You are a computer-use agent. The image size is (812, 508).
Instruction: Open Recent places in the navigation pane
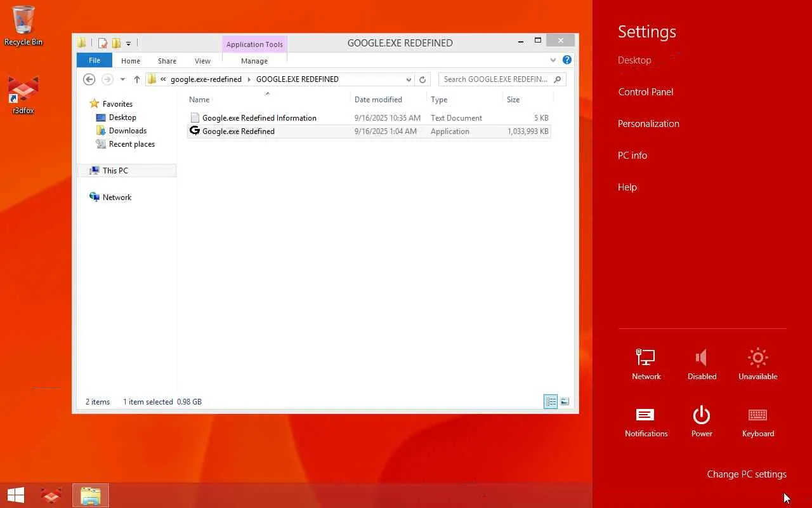pos(131,144)
